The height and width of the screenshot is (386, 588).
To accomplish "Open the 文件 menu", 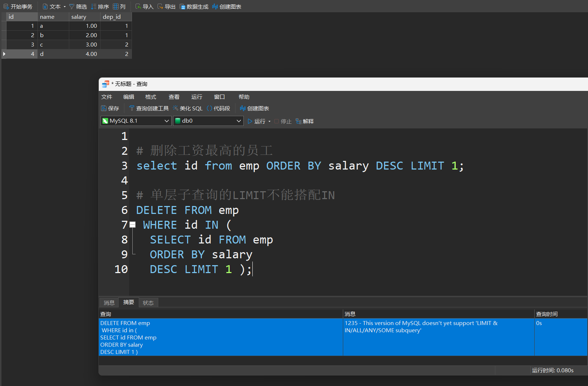I will (107, 97).
